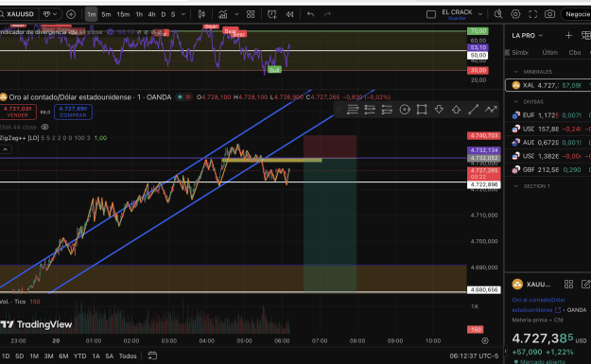Viewport: 591px width, 364px height.
Task: Open the Oro al contado/Dólar estadounidense link
Action: (538, 304)
